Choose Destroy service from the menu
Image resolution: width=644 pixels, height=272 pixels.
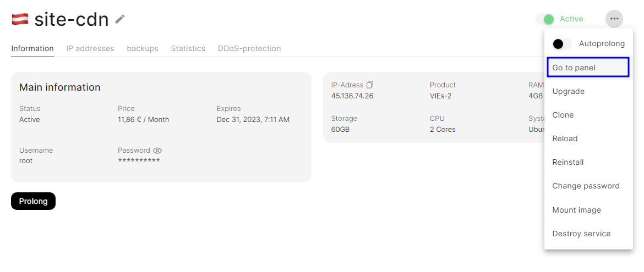582,234
